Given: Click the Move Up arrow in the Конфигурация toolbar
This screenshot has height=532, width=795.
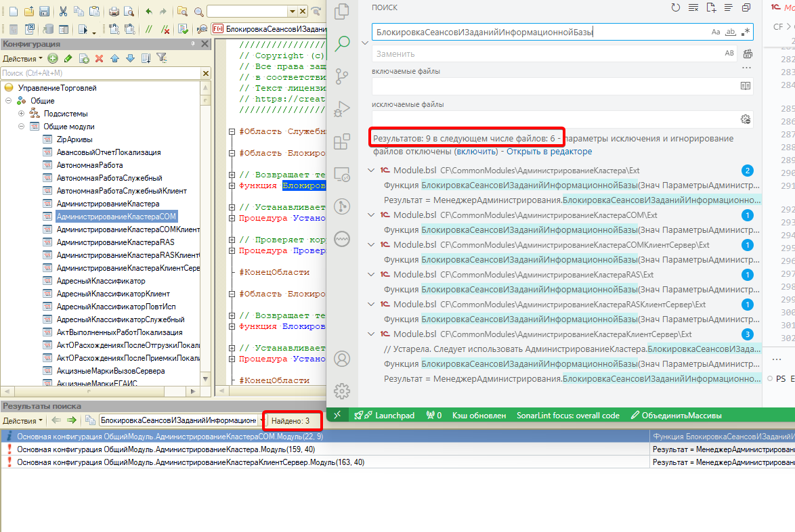Looking at the screenshot, I should 115,59.
